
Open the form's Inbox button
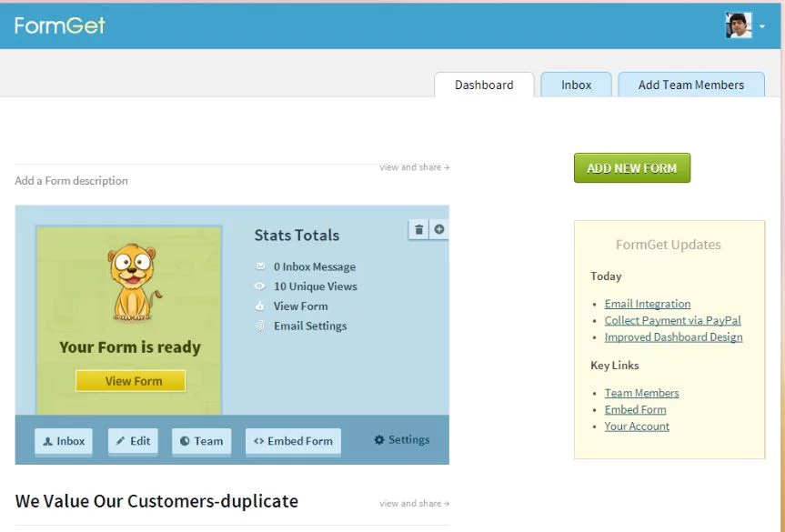coord(63,441)
